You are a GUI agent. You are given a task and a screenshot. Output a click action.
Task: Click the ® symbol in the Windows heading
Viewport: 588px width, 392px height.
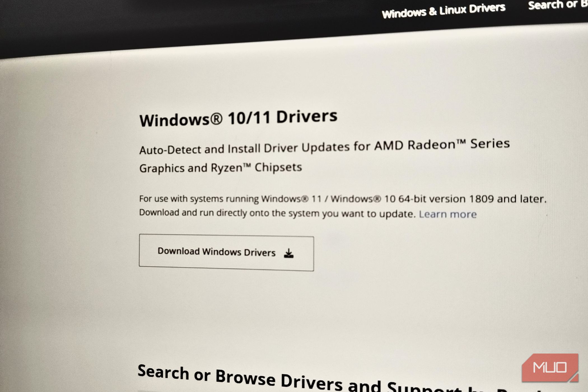(216, 119)
